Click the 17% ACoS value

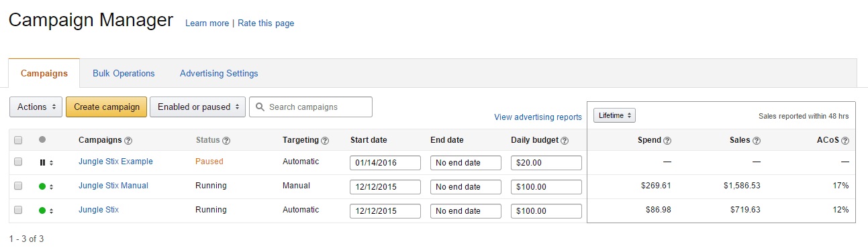coord(841,186)
